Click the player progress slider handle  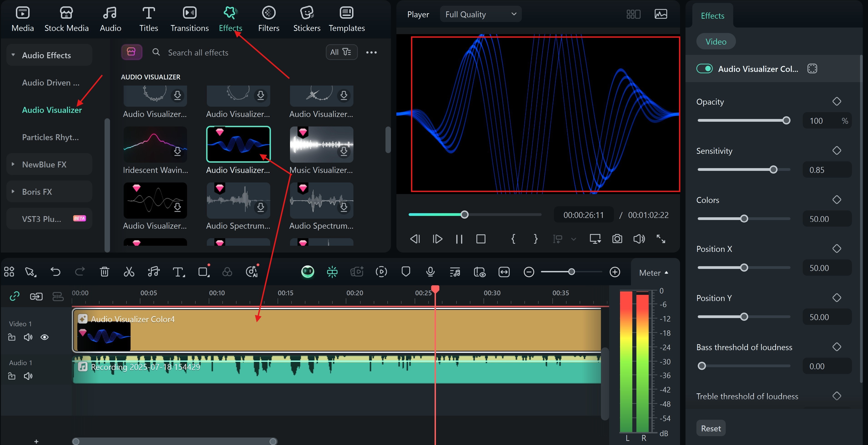464,215
